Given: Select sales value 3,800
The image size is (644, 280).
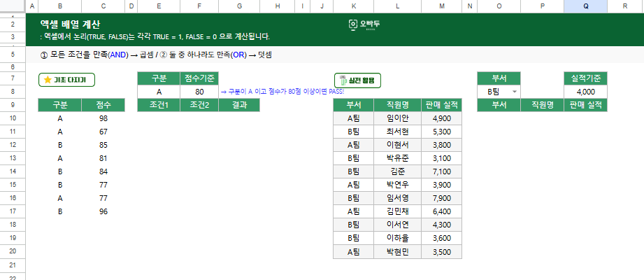Looking at the screenshot, I should point(441,145).
